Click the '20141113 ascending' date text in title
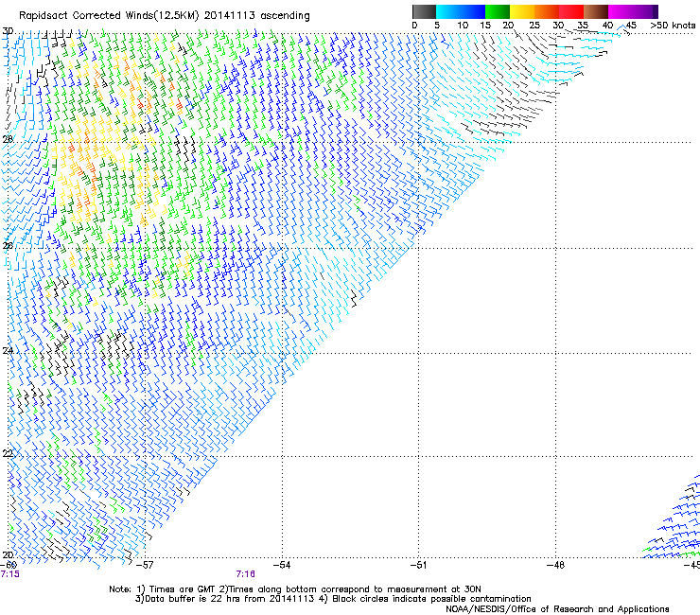This screenshot has height=615, width=700. pos(256,16)
